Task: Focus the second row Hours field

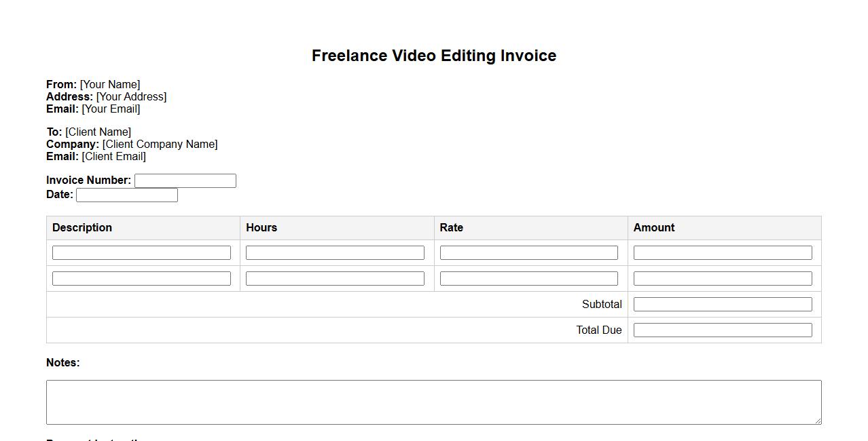Action: pos(335,279)
